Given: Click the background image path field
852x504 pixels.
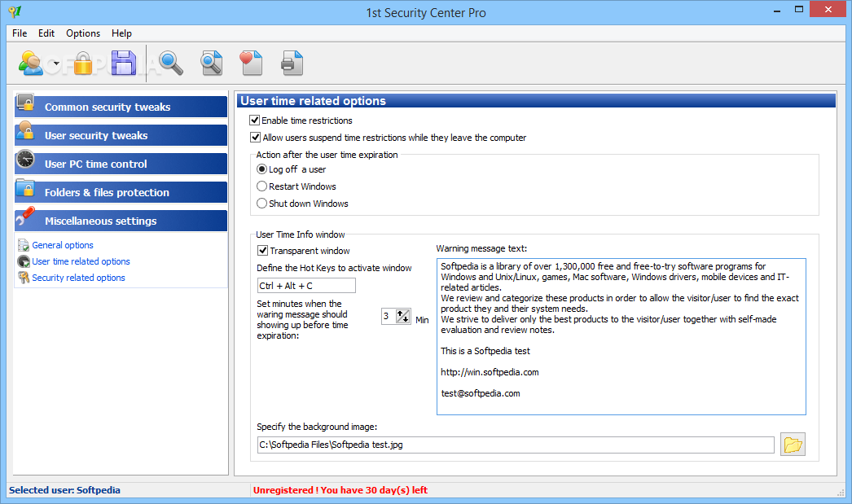Looking at the screenshot, I should click(x=516, y=445).
